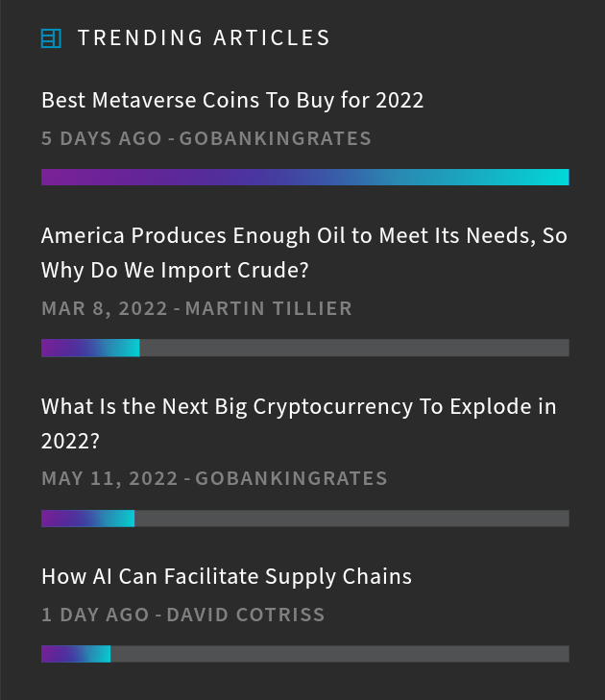Click the popularity bar under the oil article
Screen dimensions: 605x700
(x=305, y=348)
